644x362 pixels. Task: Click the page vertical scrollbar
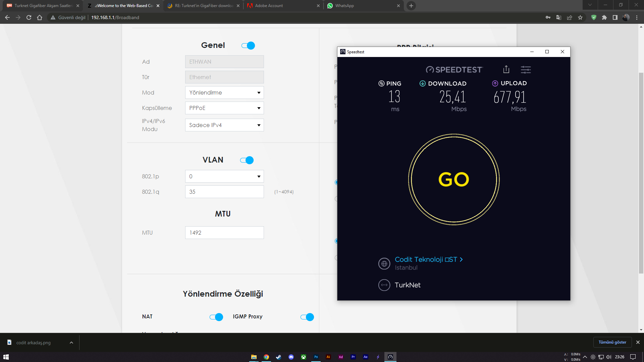[641, 173]
